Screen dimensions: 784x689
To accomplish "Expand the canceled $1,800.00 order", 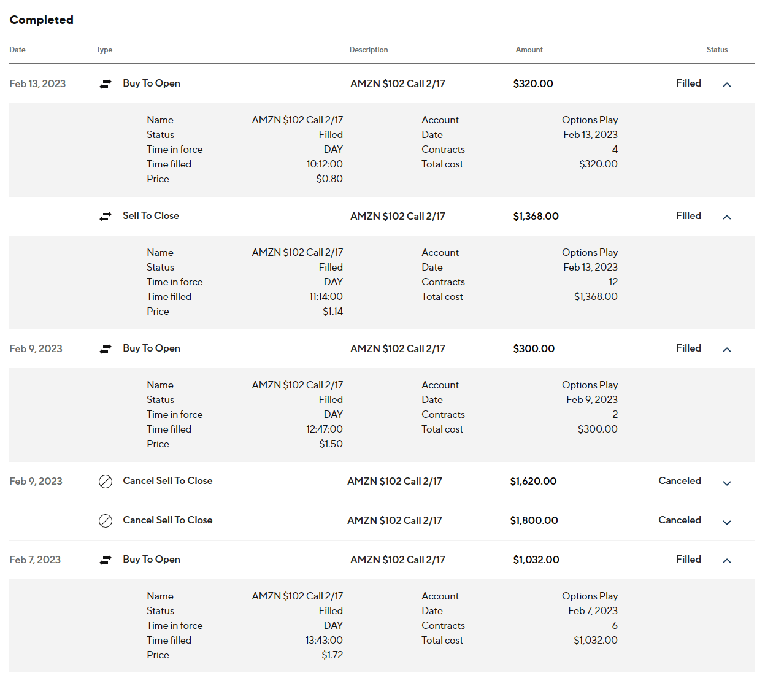I will [727, 523].
